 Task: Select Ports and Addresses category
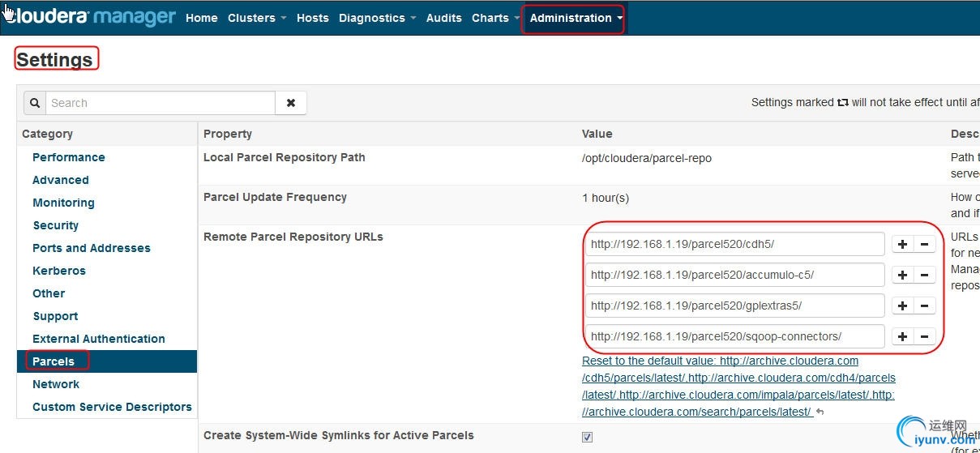92,248
